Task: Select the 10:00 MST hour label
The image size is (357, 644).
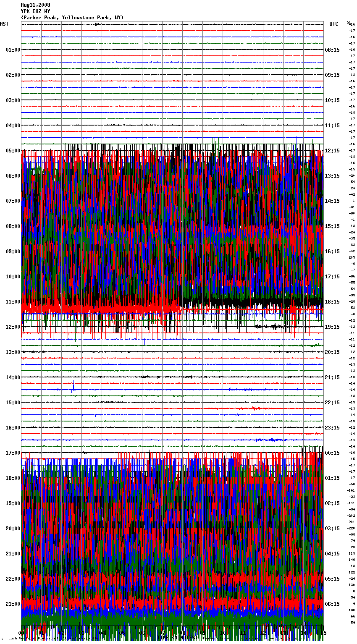Action: point(13,277)
